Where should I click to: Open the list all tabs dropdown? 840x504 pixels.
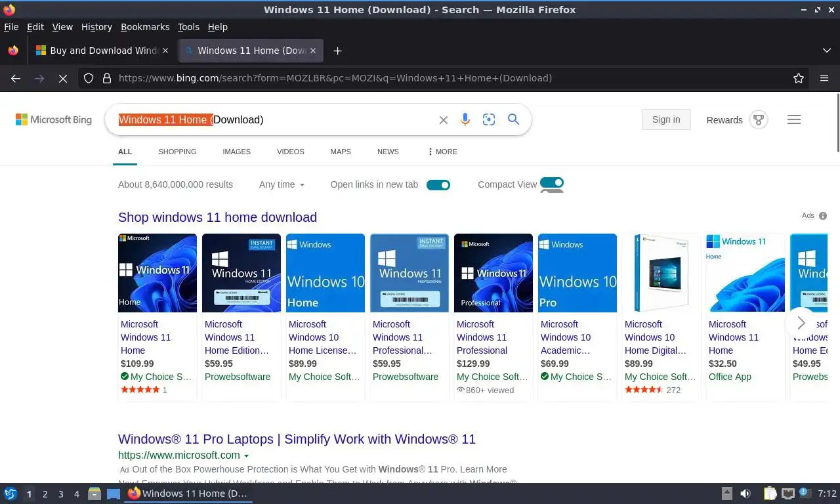point(827,51)
